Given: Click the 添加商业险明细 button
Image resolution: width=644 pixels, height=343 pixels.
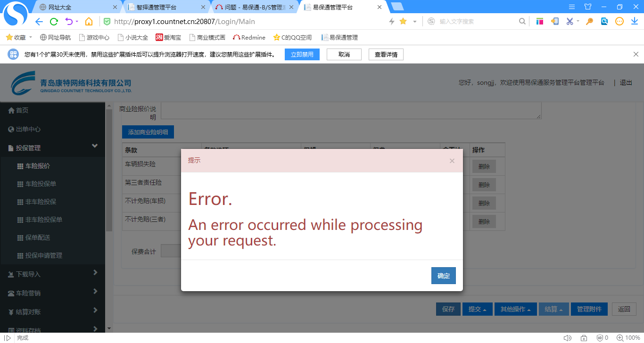Looking at the screenshot, I should point(148,132).
